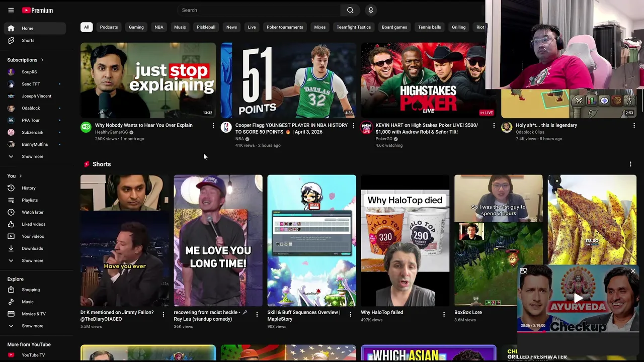644x362 pixels.
Task: Open Movies & TV under Explore
Action: click(35, 314)
